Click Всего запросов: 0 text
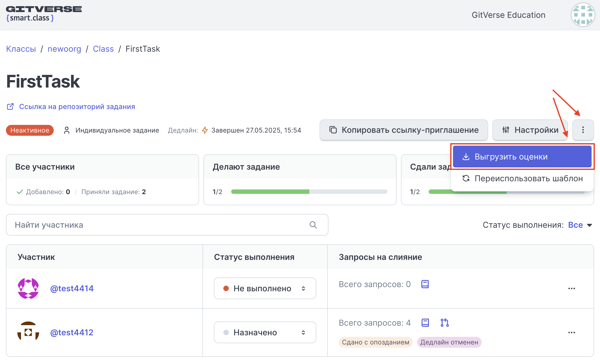Screen dimensions: 600x364 375,284
